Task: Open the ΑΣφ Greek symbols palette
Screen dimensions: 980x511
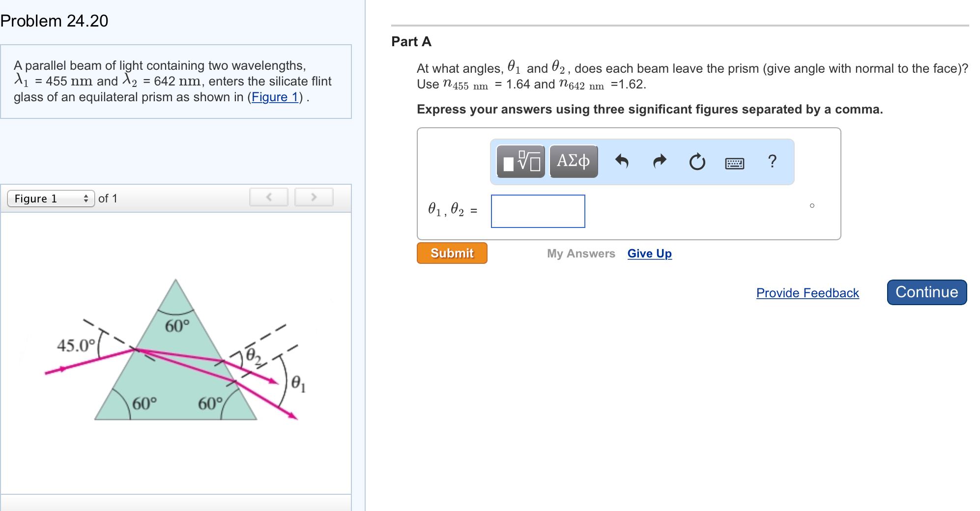Action: point(573,161)
